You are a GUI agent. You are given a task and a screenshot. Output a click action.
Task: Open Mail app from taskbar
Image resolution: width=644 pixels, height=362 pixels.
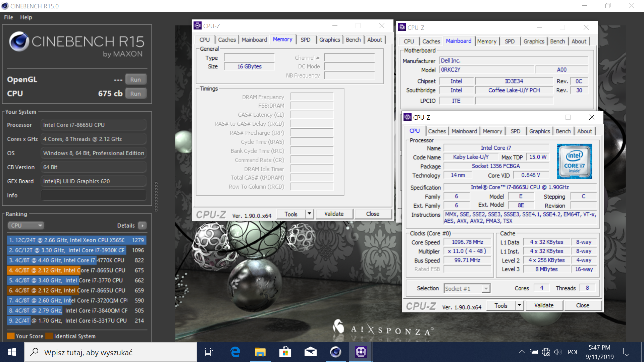tap(310, 352)
